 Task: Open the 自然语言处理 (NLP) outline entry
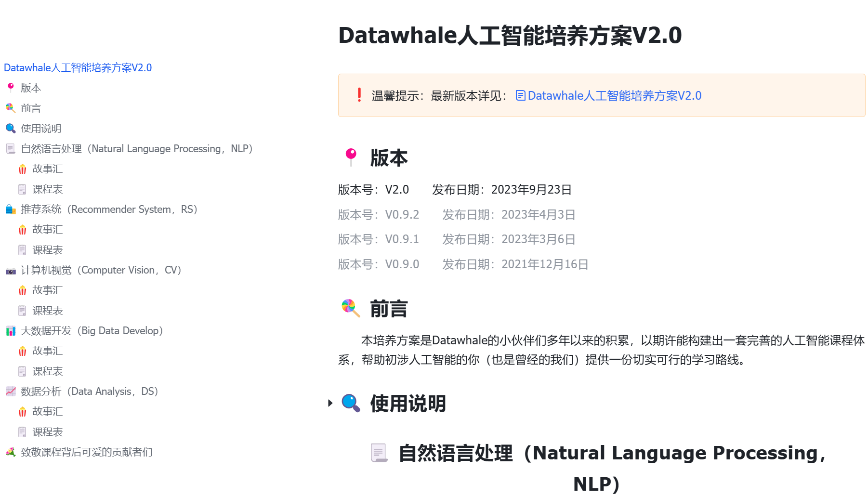(x=137, y=149)
